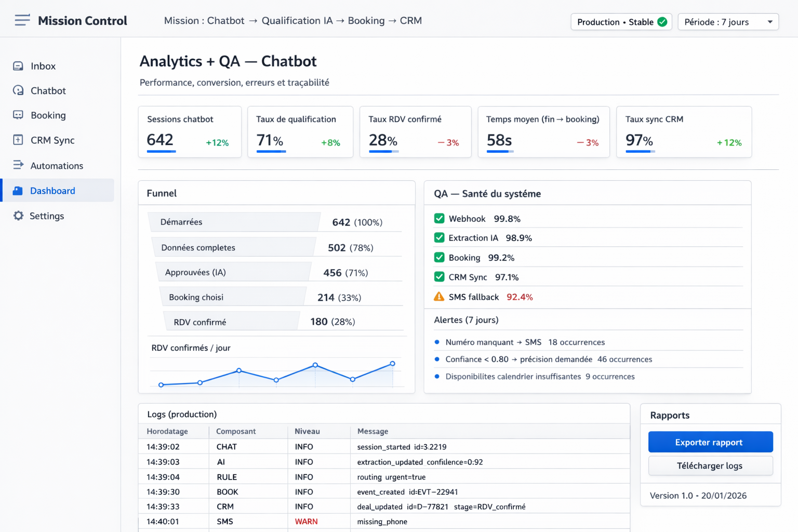Click the Production Stable status selector

tap(621, 22)
